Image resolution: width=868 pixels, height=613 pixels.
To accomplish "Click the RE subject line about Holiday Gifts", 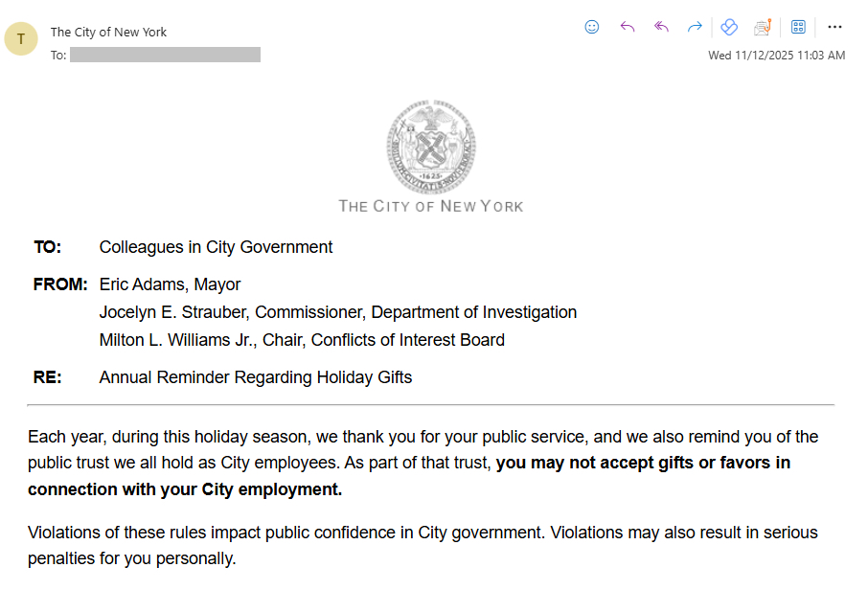I will (256, 377).
